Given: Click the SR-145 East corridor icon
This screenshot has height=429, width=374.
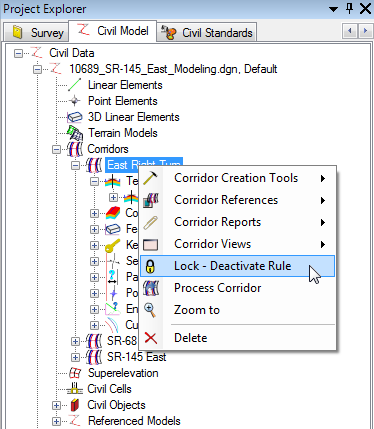Looking at the screenshot, I should 94,357.
